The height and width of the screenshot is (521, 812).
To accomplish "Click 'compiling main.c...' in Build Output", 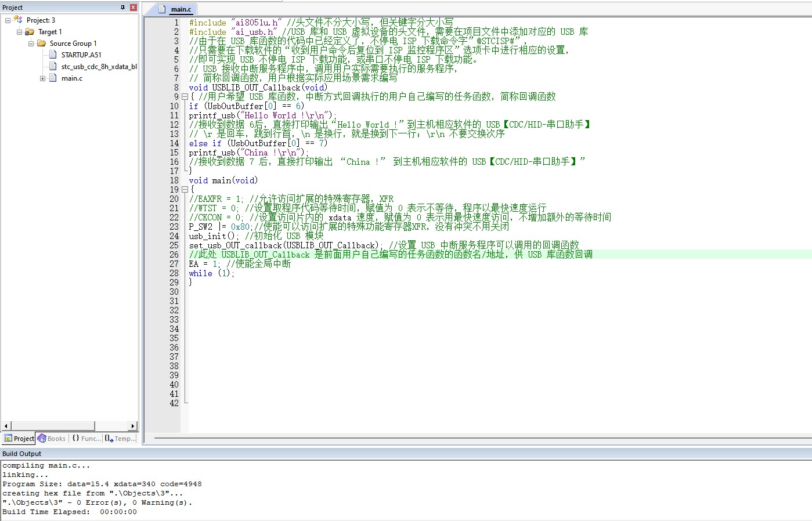I will pos(46,465).
